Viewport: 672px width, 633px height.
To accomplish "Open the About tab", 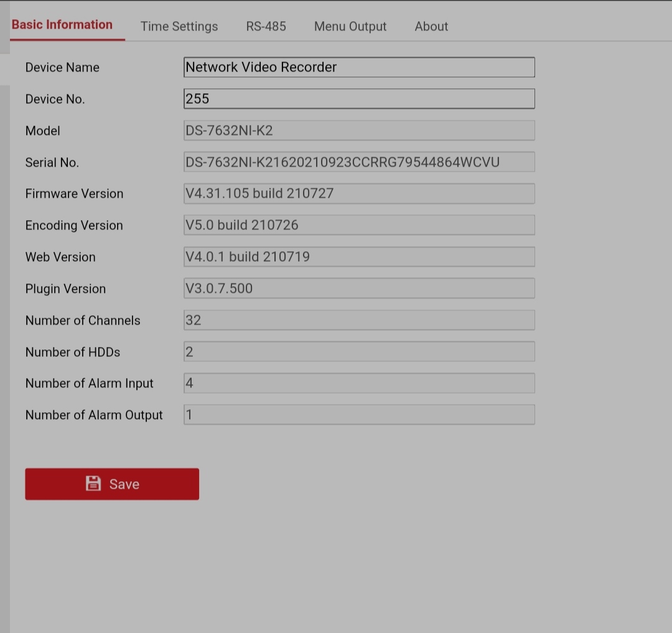I will [x=431, y=26].
